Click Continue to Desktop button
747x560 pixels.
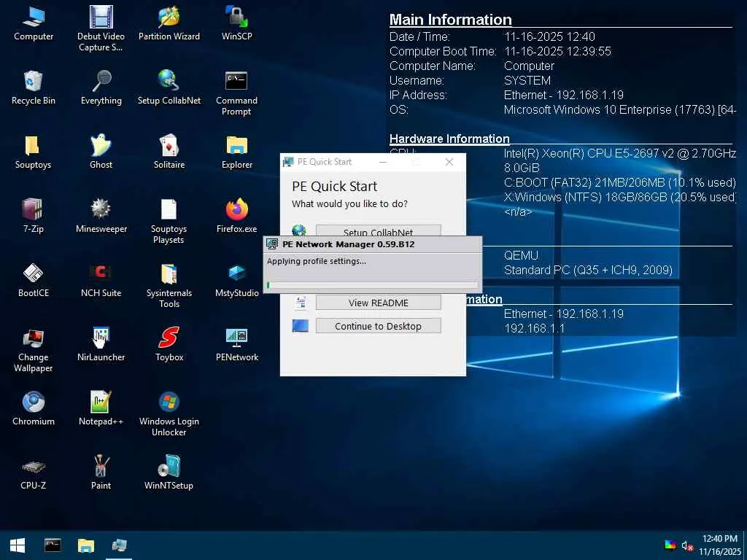coord(379,326)
